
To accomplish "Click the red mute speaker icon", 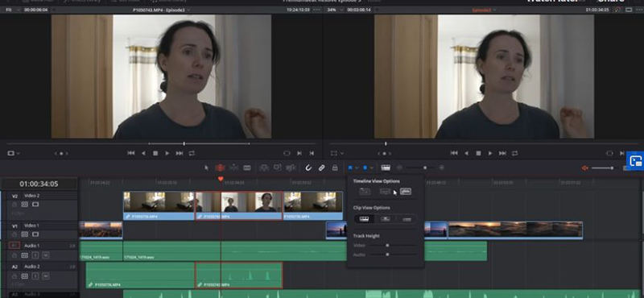I will pos(585,168).
